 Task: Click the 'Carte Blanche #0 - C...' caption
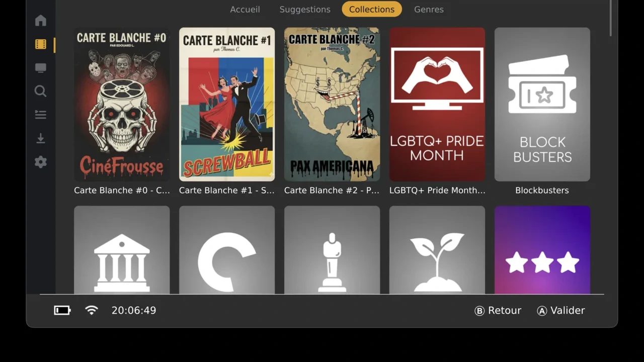pyautogui.click(x=122, y=190)
